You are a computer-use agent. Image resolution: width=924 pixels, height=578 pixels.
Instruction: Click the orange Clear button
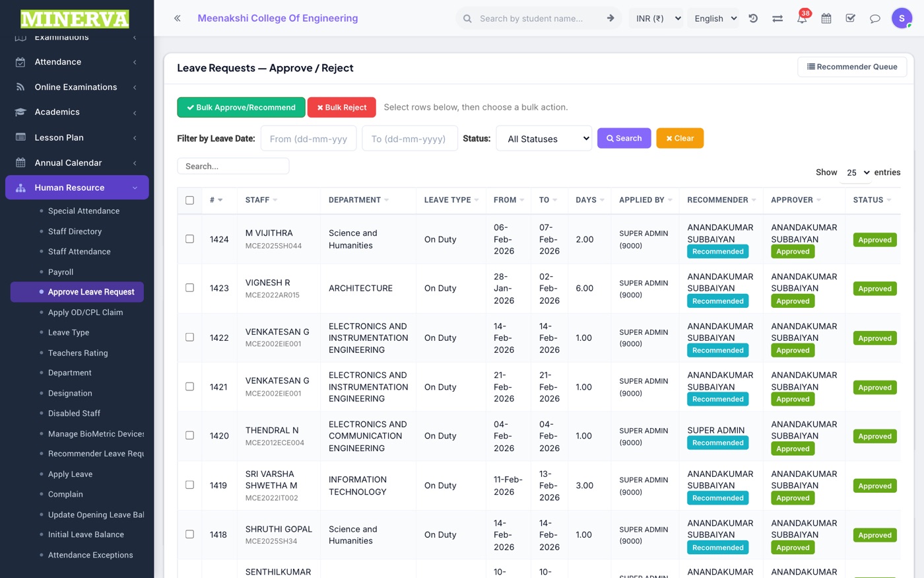[x=680, y=138]
